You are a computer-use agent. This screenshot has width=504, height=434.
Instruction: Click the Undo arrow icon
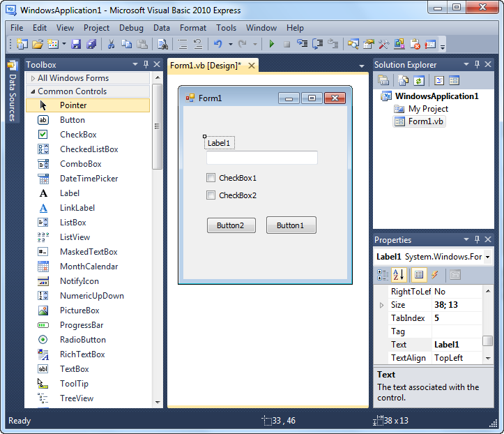pos(218,44)
